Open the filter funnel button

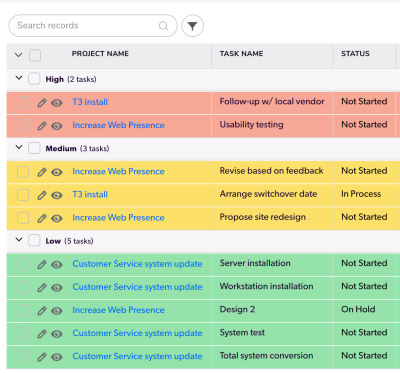[x=192, y=26]
